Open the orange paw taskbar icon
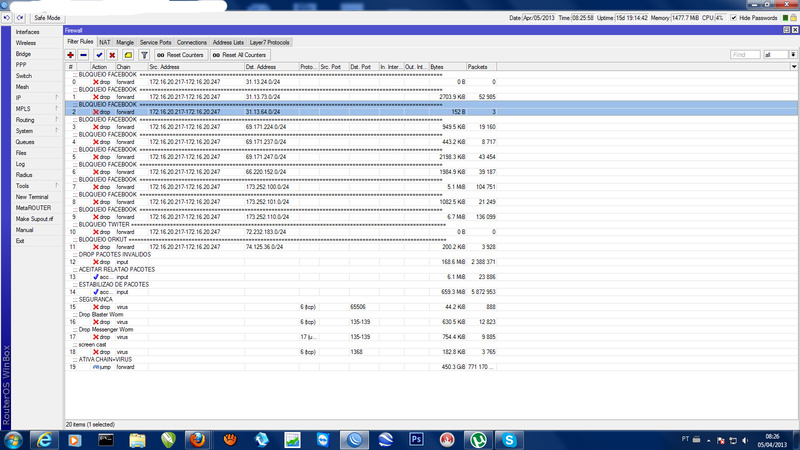 [230, 440]
